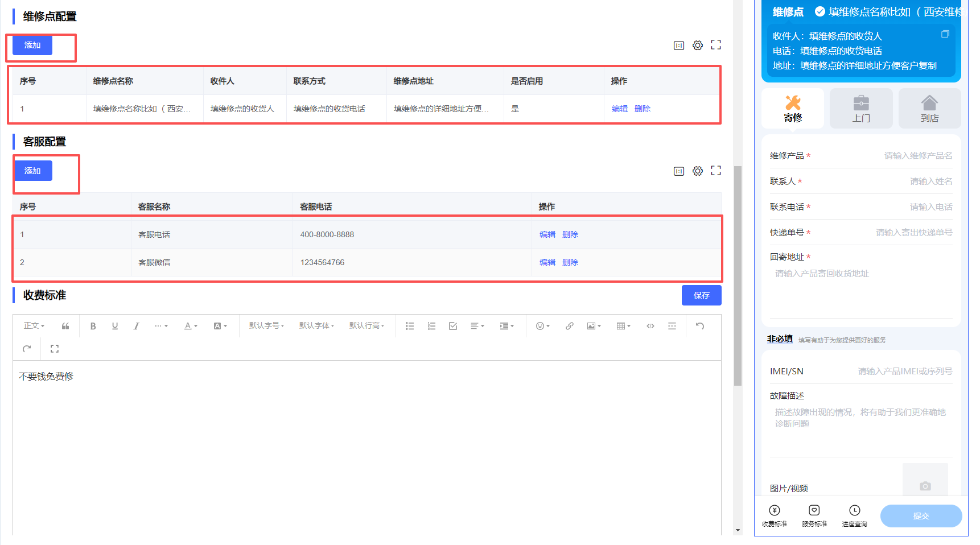
Task: Select the checked repair point radio
Action: [x=820, y=11]
